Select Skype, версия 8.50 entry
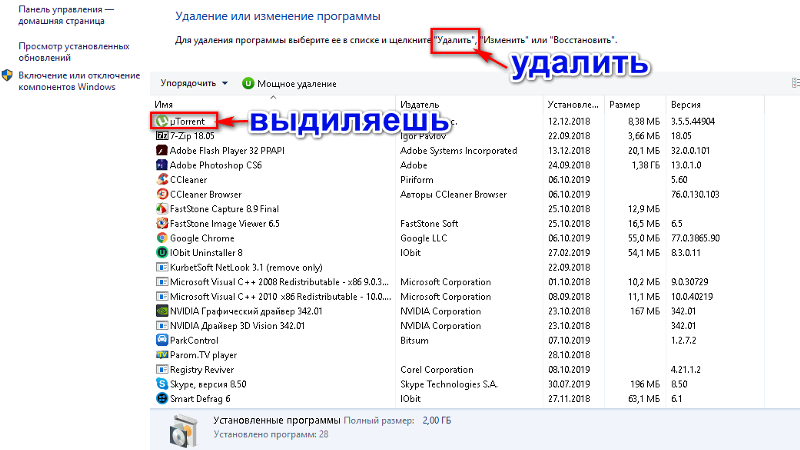This screenshot has width=800, height=450. pos(208,384)
